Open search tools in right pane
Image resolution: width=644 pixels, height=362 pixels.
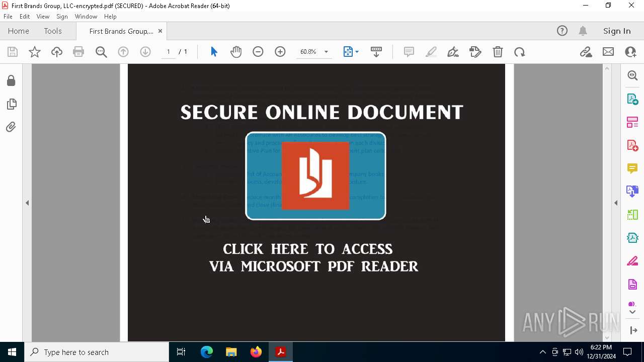pyautogui.click(x=632, y=75)
